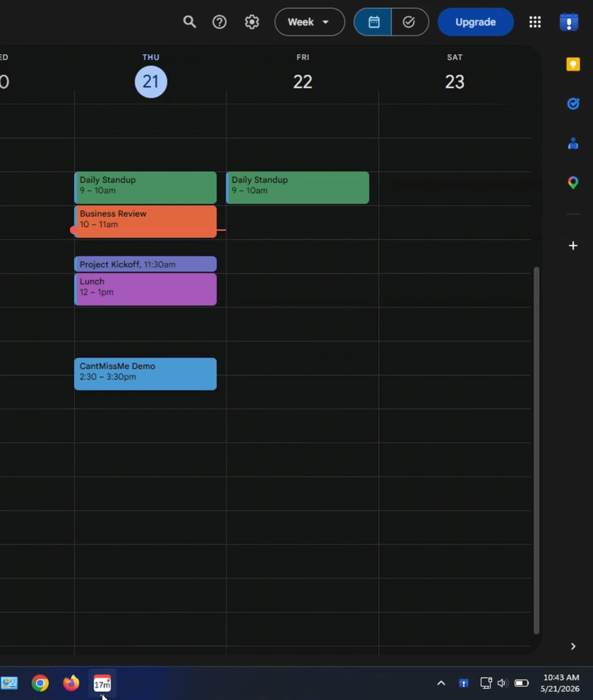Open the Lunch event
Image resolution: width=593 pixels, height=700 pixels.
click(x=146, y=290)
